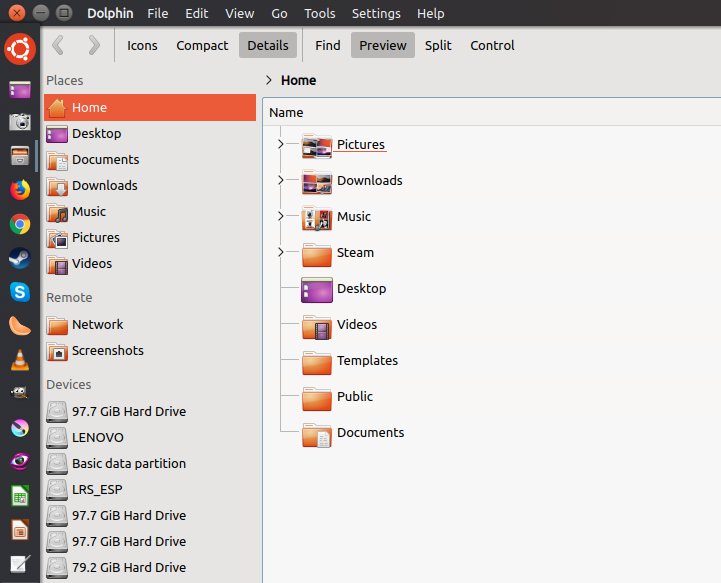Image resolution: width=721 pixels, height=583 pixels.
Task: Select the purple Desktop folder icon in file list
Action: click(x=317, y=290)
